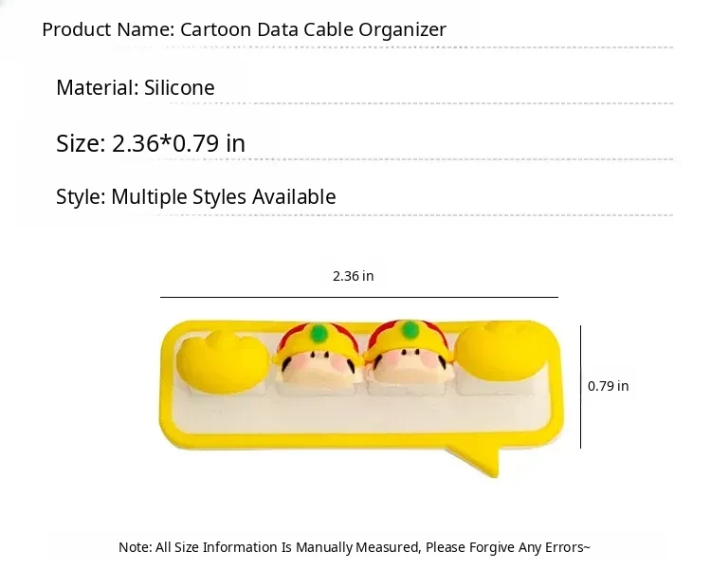
Task: Click the "Product Name: Cartoon Data Cable Organizer" text
Action: (244, 29)
